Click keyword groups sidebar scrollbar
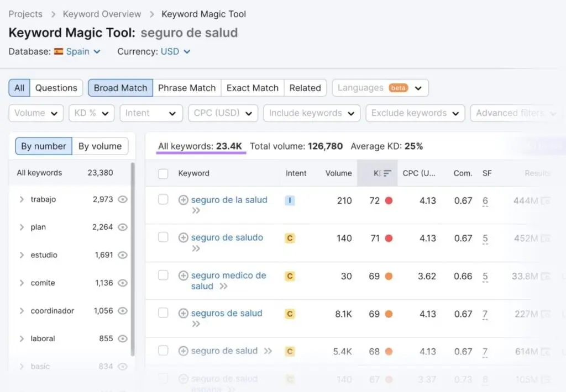 133,259
